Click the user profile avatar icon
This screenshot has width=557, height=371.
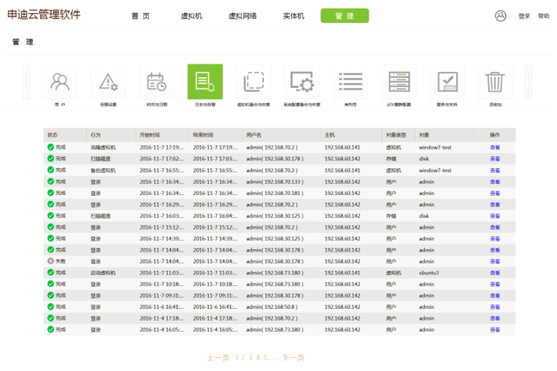coord(501,16)
